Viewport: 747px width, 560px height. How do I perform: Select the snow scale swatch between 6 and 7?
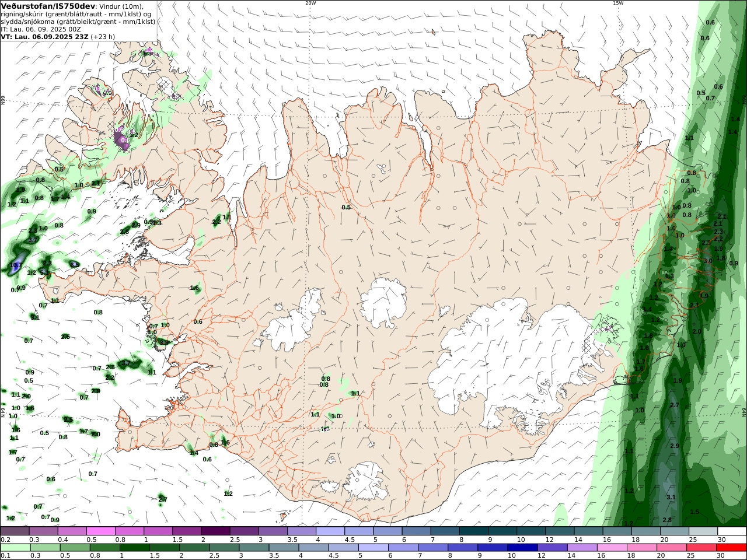[x=416, y=531]
